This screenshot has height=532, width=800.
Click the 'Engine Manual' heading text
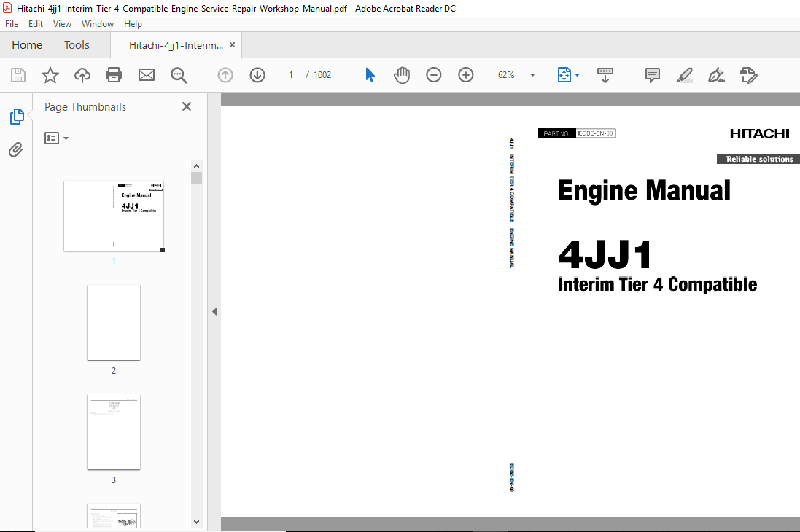tap(644, 191)
